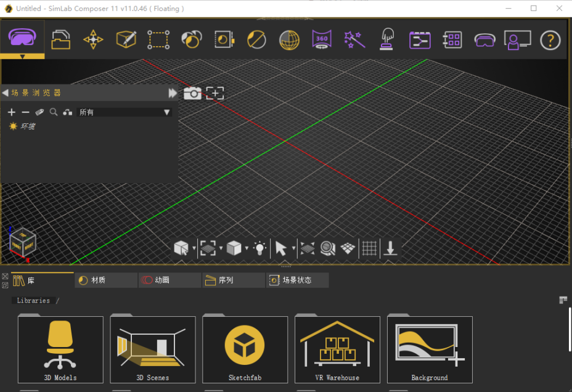
Task: Add new item with plus icon in scene browser
Action: tap(11, 112)
